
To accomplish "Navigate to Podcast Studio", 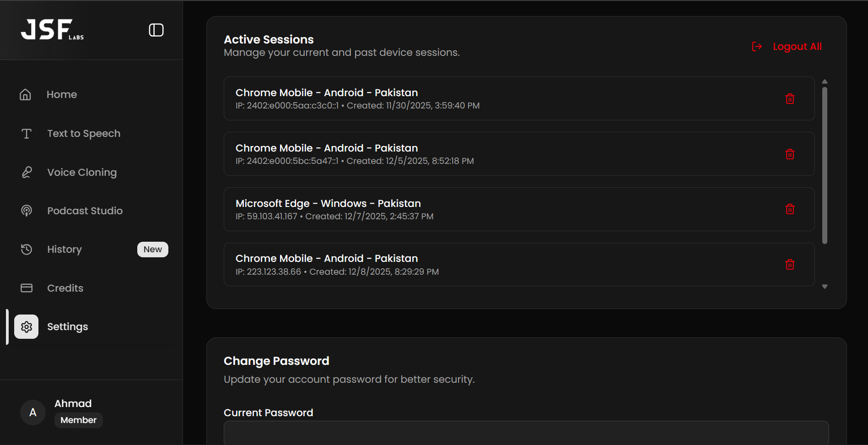I will click(85, 211).
